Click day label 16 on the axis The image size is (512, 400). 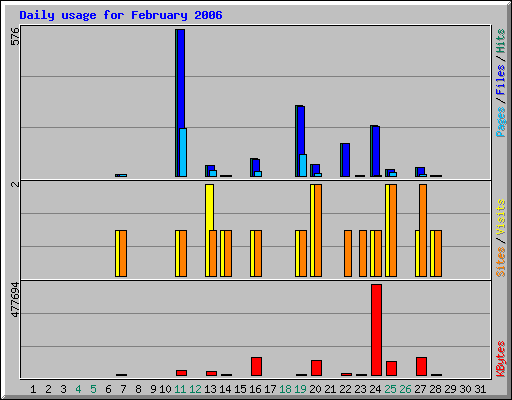(x=255, y=389)
